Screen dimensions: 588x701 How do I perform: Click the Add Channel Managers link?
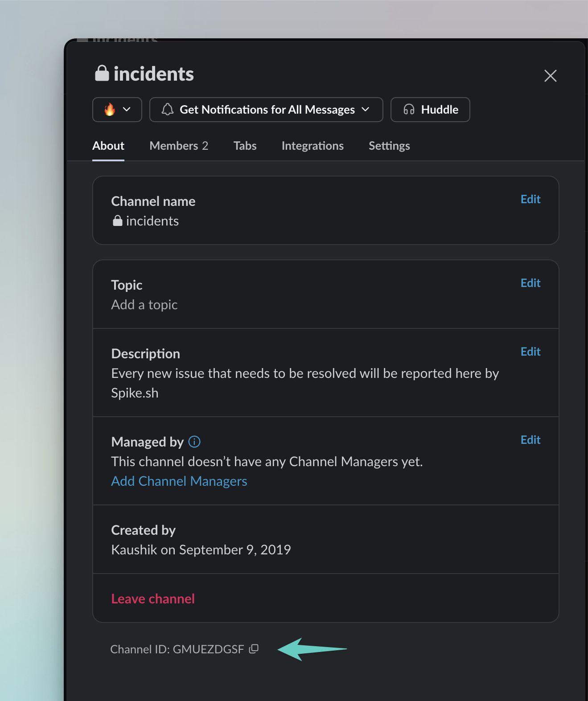[x=179, y=481]
